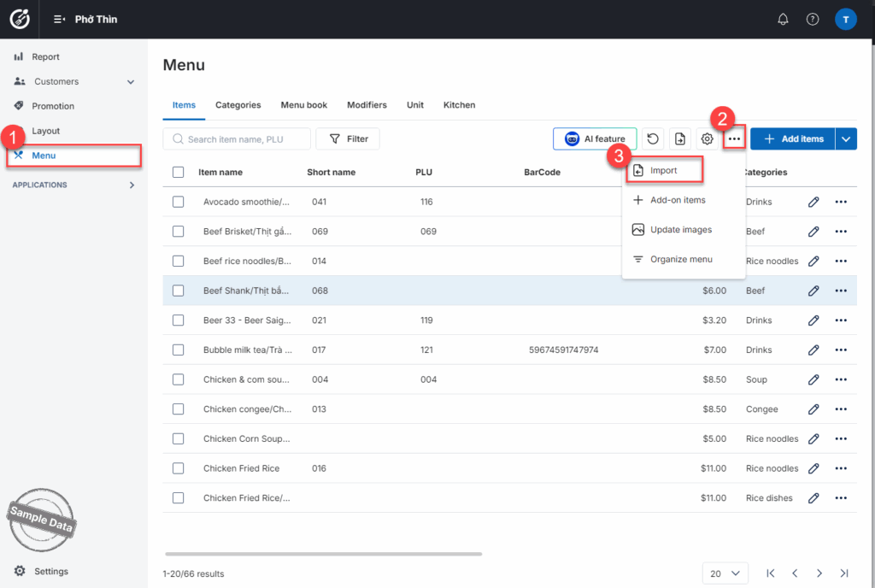Click the three-dot more options button
875x588 pixels.
[x=734, y=139]
